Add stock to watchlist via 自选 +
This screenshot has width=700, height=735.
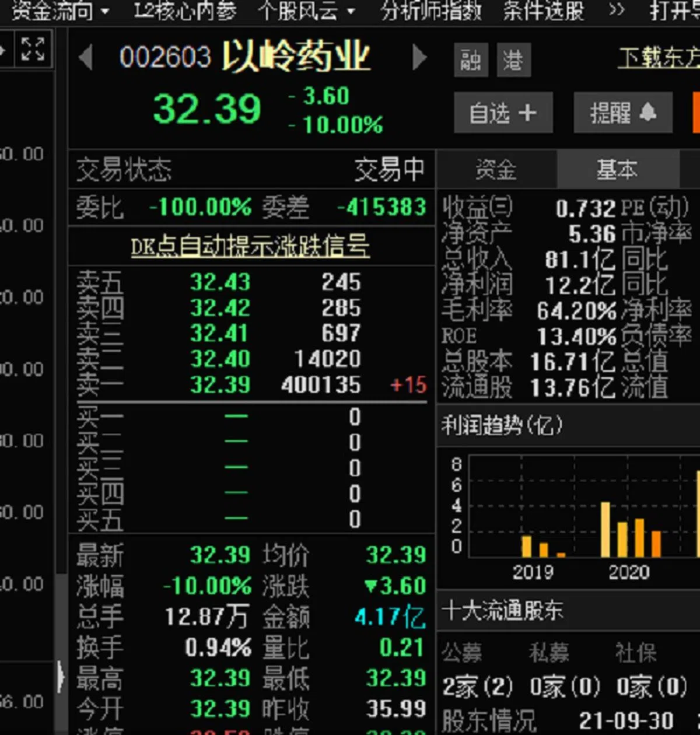503,113
